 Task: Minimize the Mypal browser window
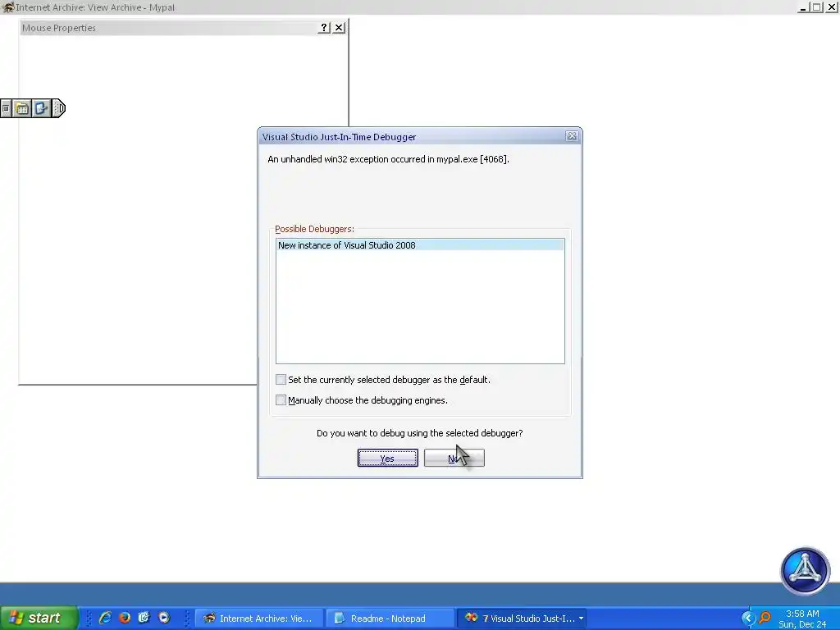coord(802,7)
